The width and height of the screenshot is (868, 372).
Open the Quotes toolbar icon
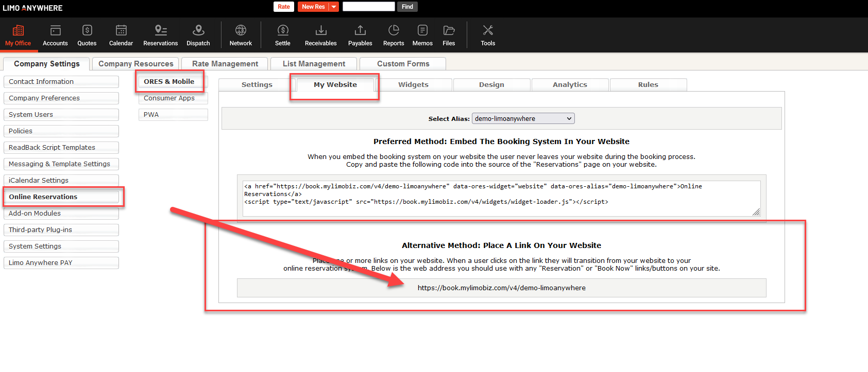(87, 31)
